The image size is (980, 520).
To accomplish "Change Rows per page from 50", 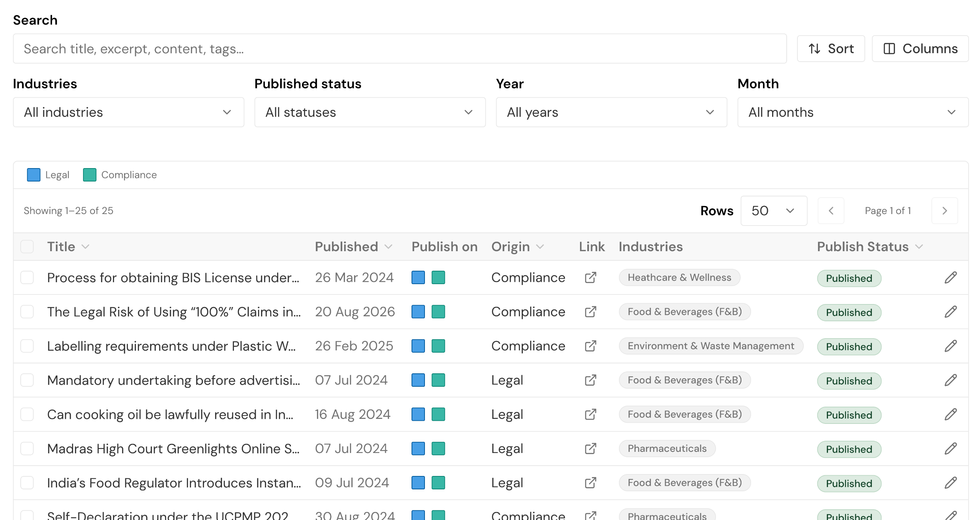I will [x=774, y=211].
